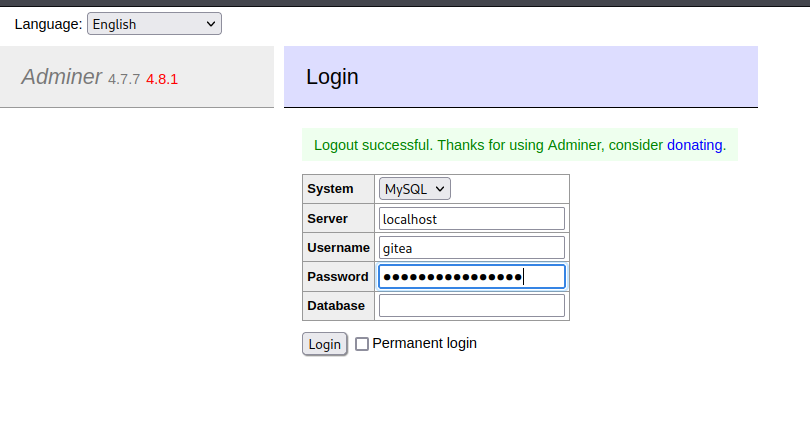Enable the Permanent login checkbox
The width and height of the screenshot is (810, 421).
362,344
